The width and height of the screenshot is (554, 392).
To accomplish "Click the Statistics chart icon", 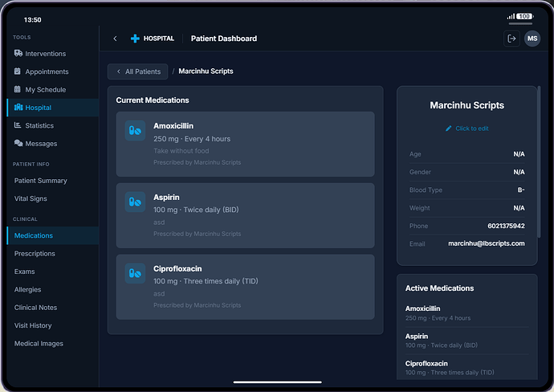I will tap(18, 125).
